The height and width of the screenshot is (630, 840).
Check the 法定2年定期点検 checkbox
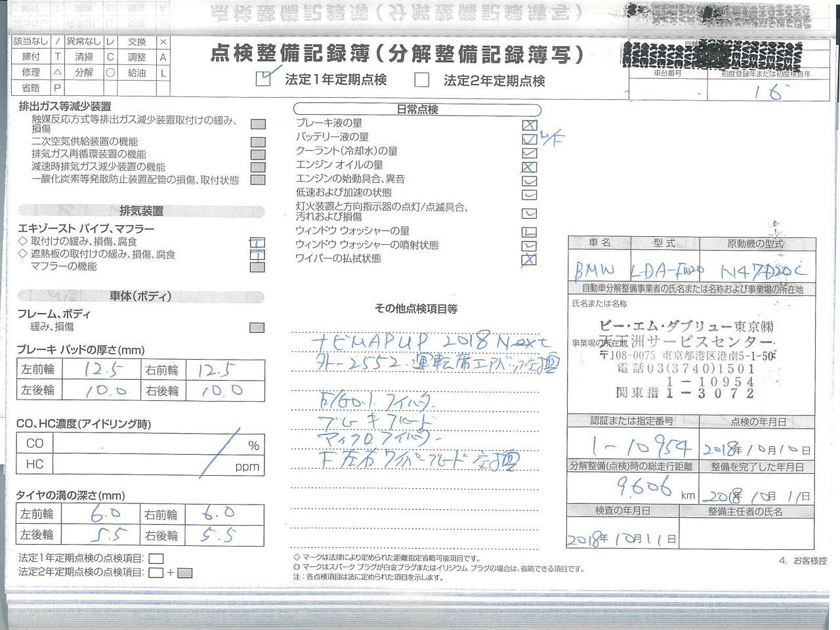[x=422, y=80]
